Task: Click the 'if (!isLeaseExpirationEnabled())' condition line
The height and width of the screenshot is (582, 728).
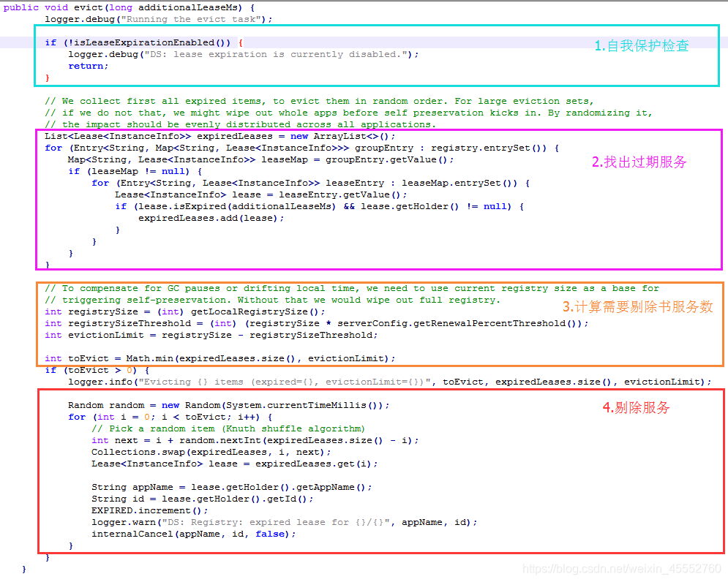Action: pyautogui.click(x=143, y=42)
